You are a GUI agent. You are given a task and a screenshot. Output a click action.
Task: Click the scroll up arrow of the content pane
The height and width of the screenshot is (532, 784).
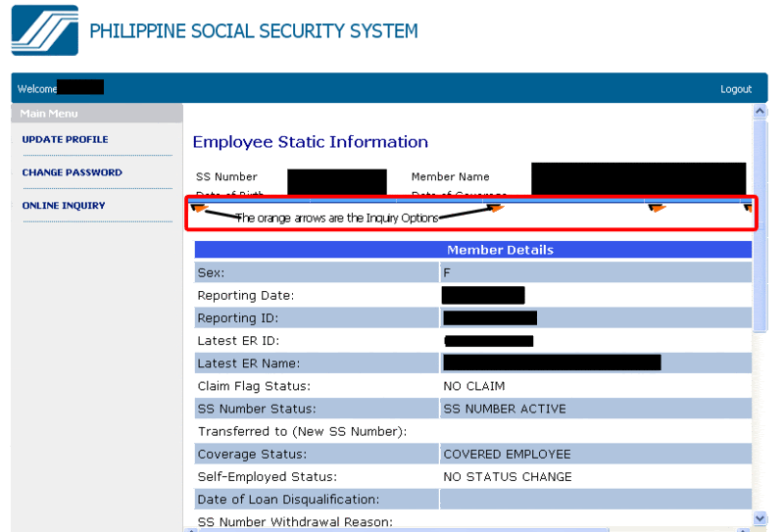click(x=760, y=111)
